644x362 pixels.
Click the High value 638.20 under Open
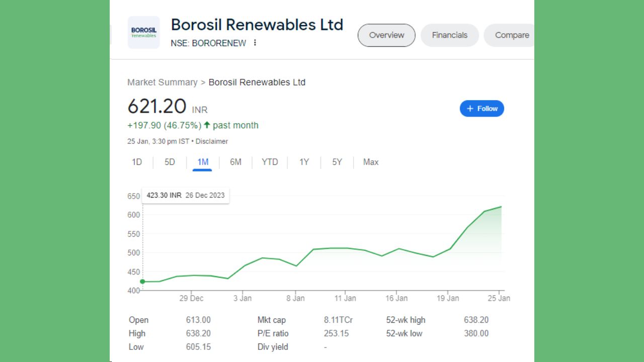point(198,333)
